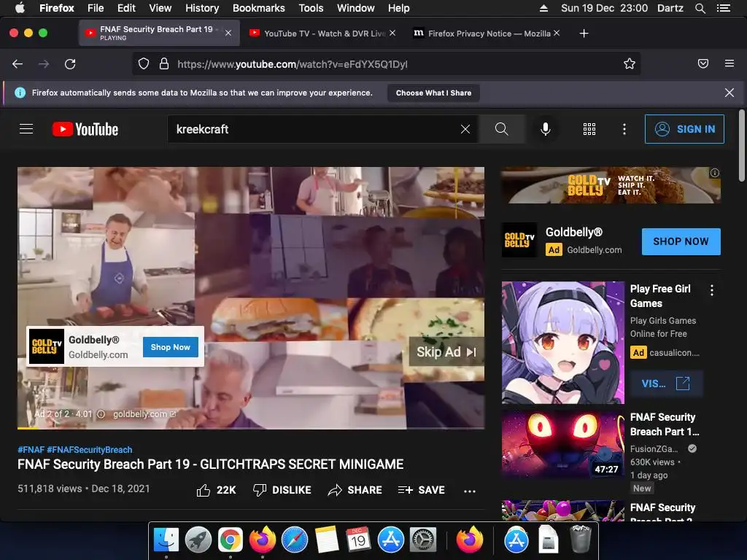Click the browser forward arrow
This screenshot has width=747, height=560.
[x=44, y=64]
